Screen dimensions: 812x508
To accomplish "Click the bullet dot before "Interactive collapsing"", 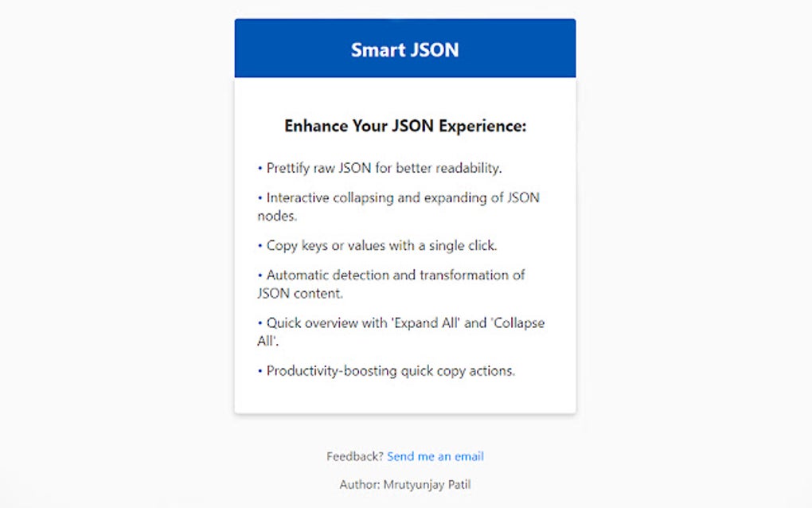I will coord(260,197).
